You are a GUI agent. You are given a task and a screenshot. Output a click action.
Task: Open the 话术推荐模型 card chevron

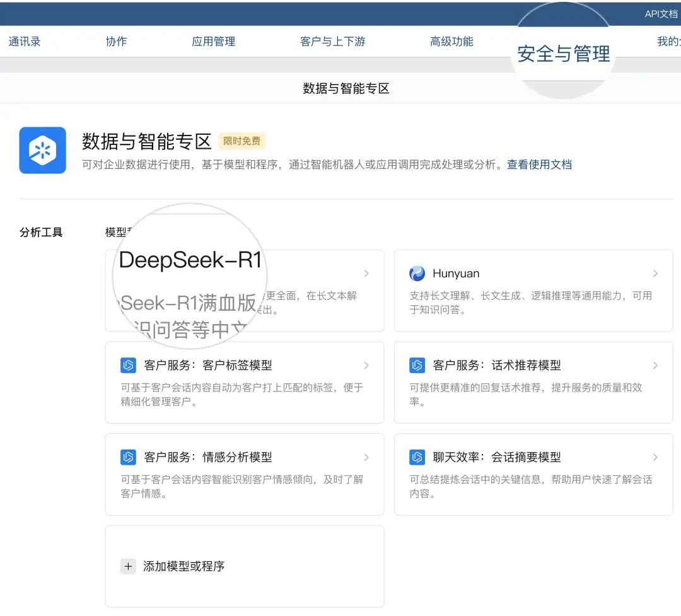point(655,365)
